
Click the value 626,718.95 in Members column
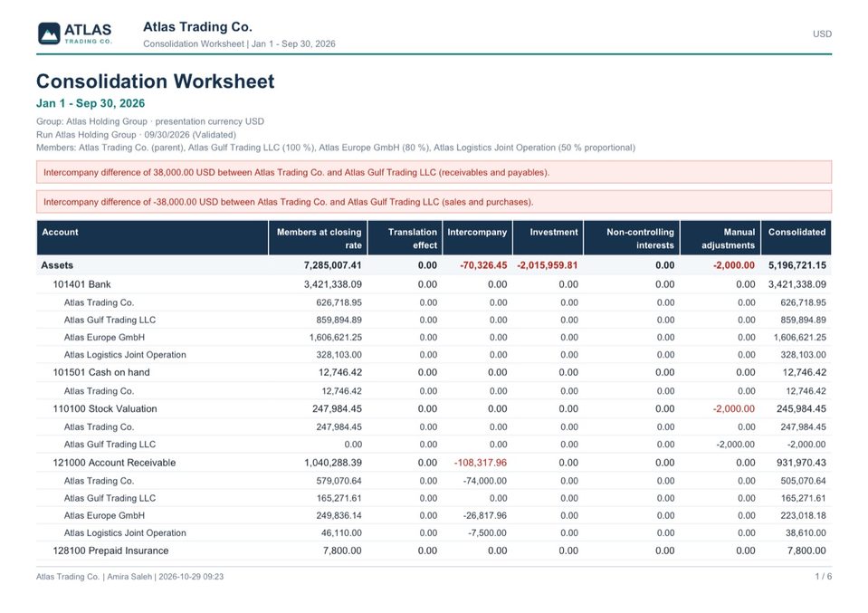(x=339, y=302)
